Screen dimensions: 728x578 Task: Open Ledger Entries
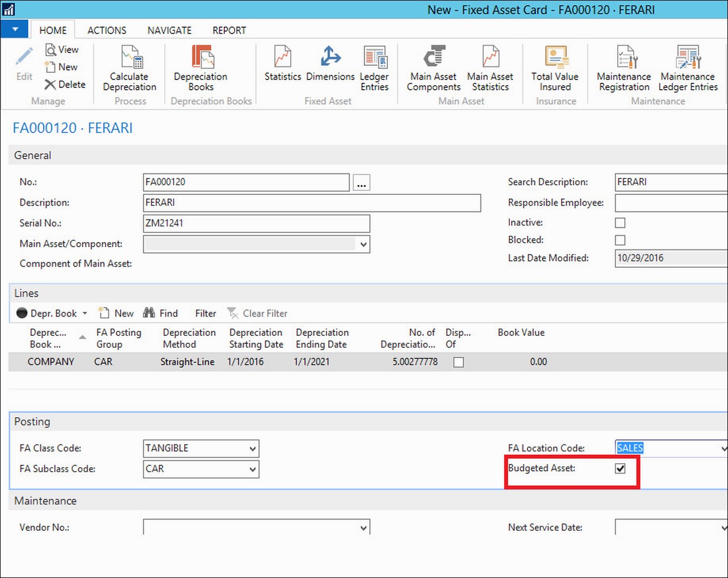[374, 68]
